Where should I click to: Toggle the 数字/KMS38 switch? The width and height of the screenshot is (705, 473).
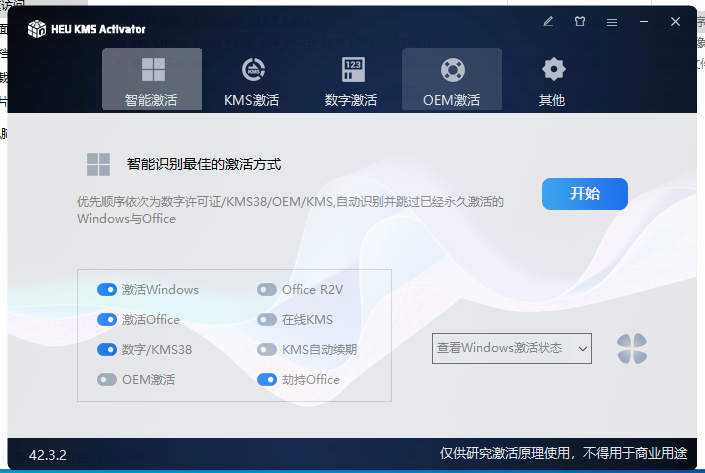107,350
